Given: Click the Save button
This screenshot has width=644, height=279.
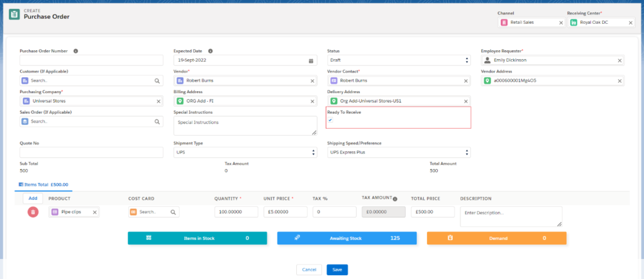Looking at the screenshot, I should (337, 270).
